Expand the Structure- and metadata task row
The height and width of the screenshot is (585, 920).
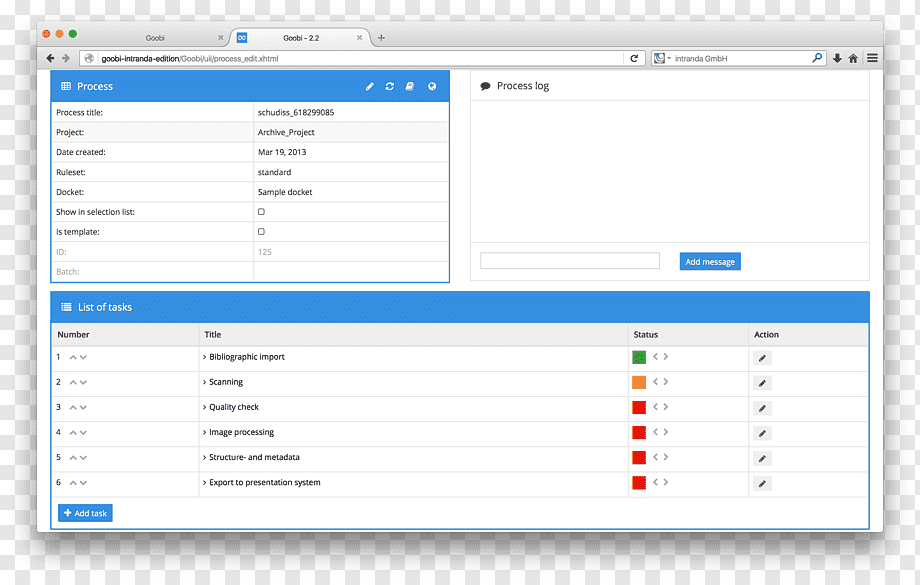pos(205,457)
